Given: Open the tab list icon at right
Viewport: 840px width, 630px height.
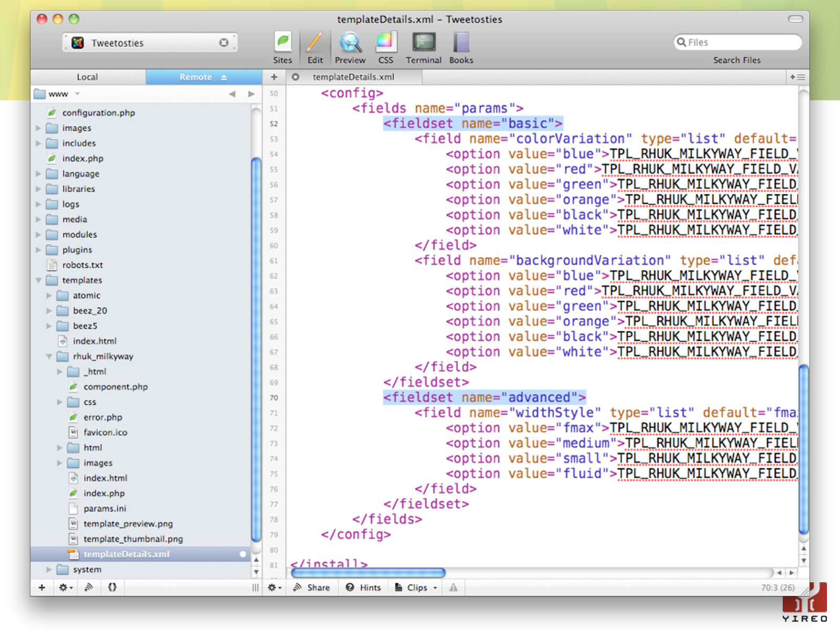Looking at the screenshot, I should pos(797,77).
